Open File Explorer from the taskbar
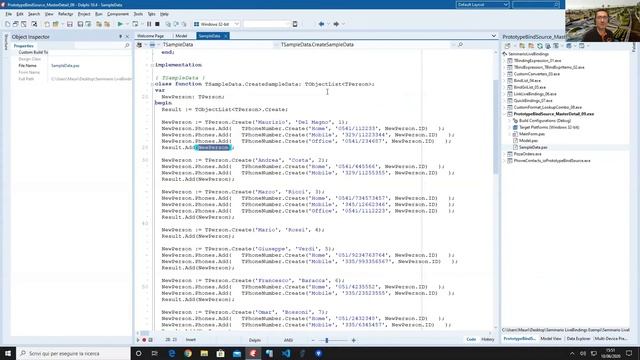The image size is (640, 360). tap(204, 353)
